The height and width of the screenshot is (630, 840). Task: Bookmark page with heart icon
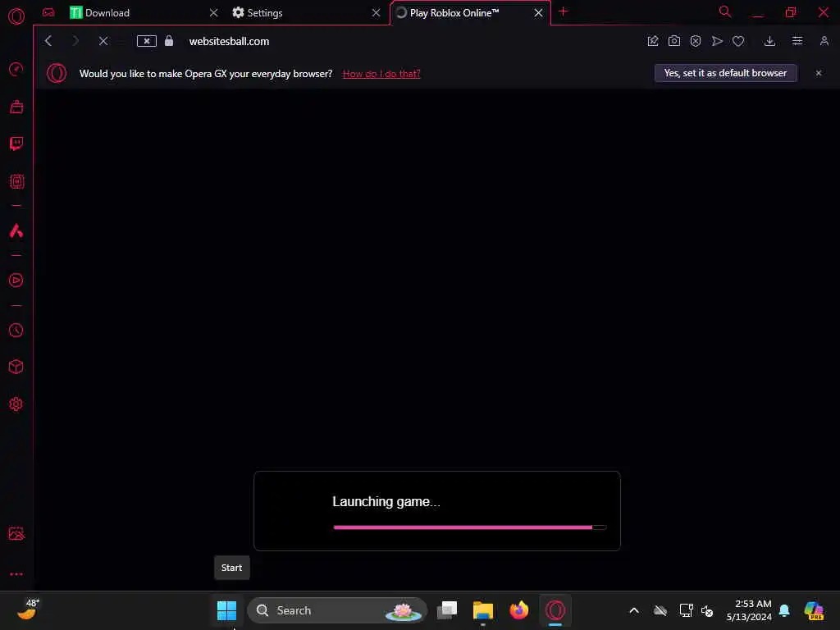[x=738, y=41]
